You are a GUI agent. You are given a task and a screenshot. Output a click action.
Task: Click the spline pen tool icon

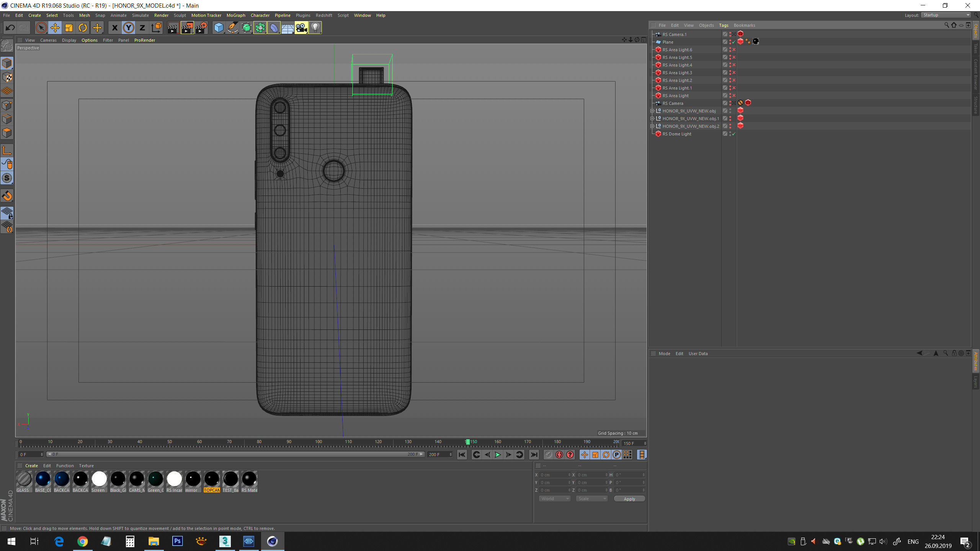232,28
